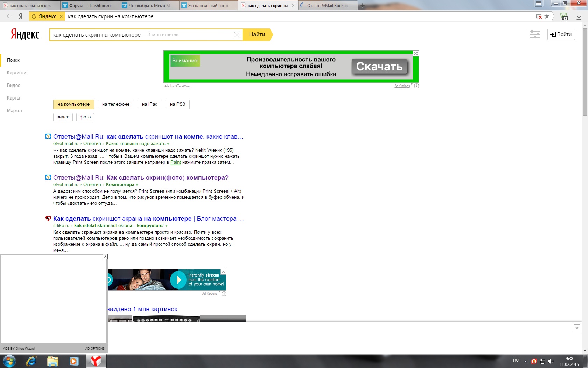
Task: Select Видео in left menu
Action: coord(14,86)
